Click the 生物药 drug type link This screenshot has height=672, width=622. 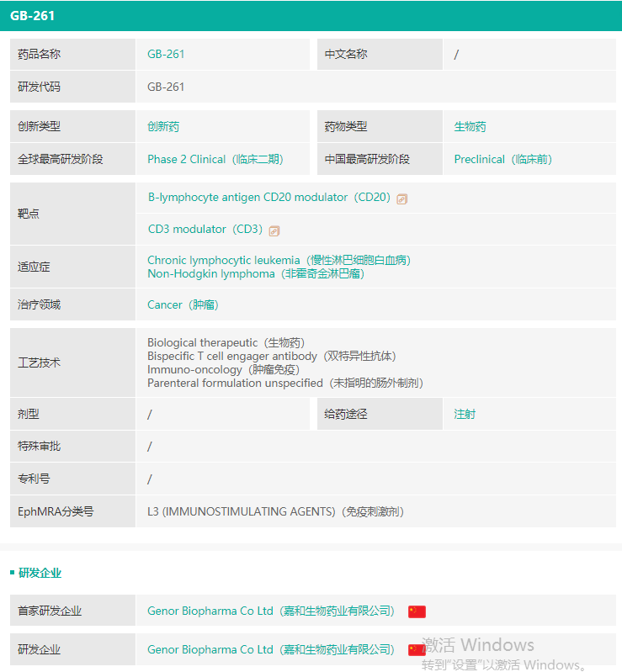pyautogui.click(x=470, y=126)
